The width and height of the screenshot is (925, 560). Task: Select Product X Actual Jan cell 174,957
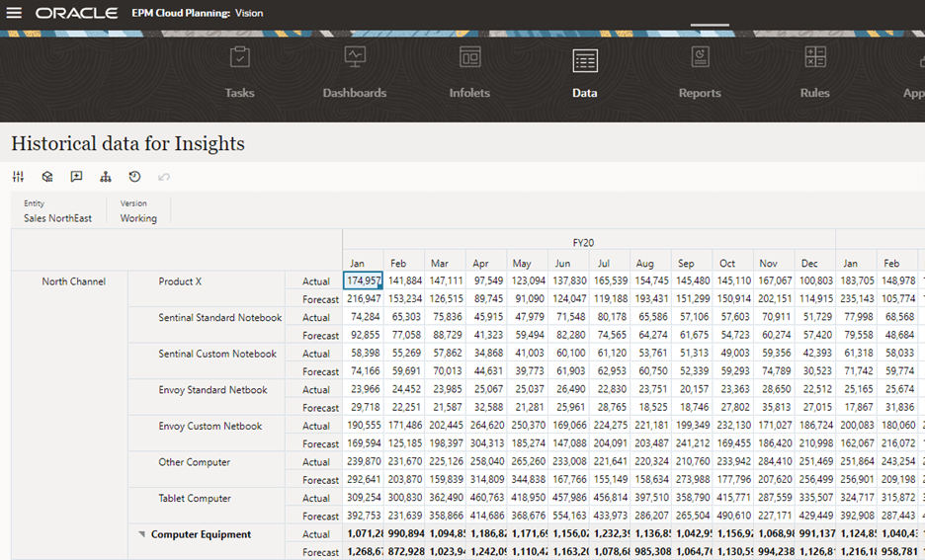363,281
